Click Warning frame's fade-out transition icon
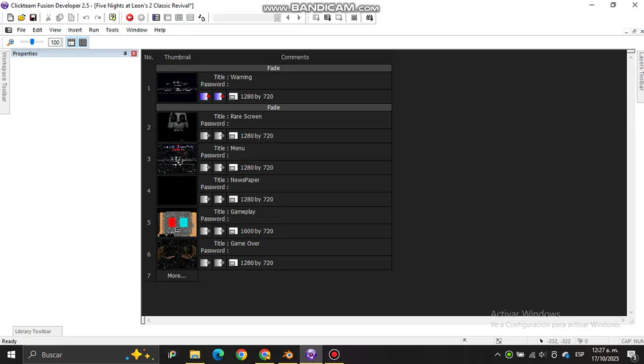 [x=220, y=96]
